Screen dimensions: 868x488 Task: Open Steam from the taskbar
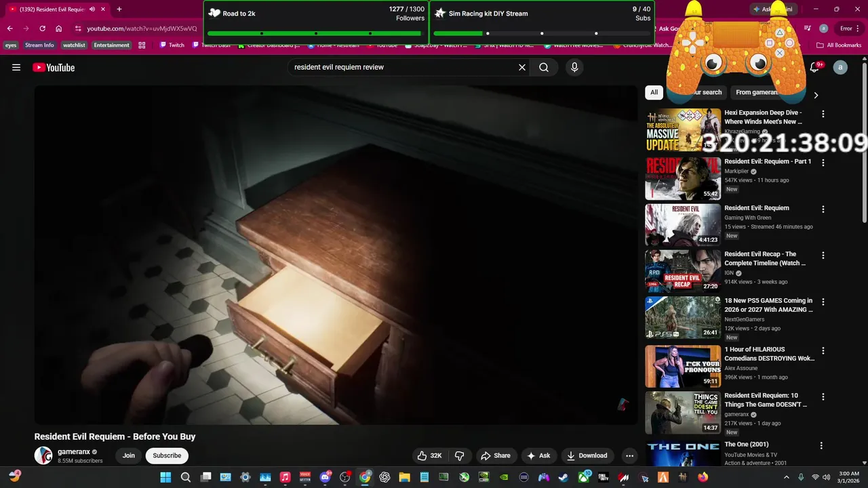(x=564, y=477)
